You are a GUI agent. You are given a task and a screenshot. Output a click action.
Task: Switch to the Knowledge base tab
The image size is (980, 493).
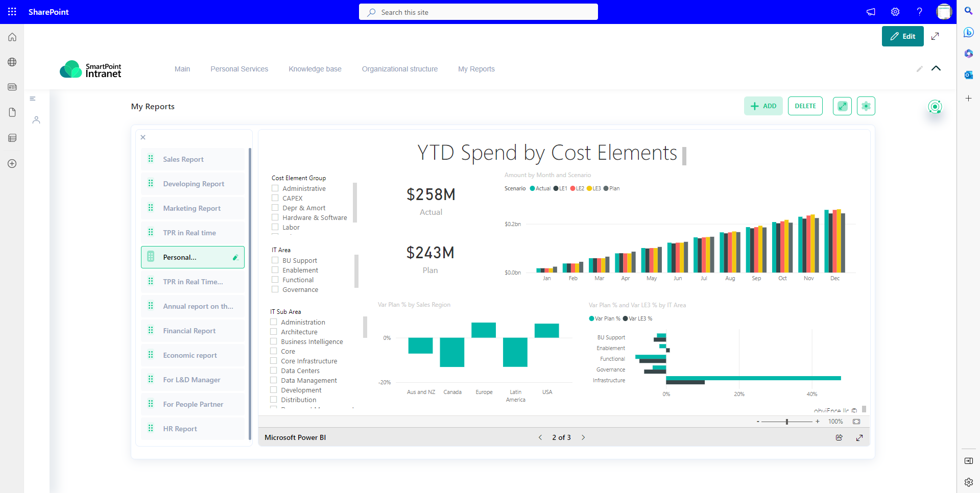315,69
